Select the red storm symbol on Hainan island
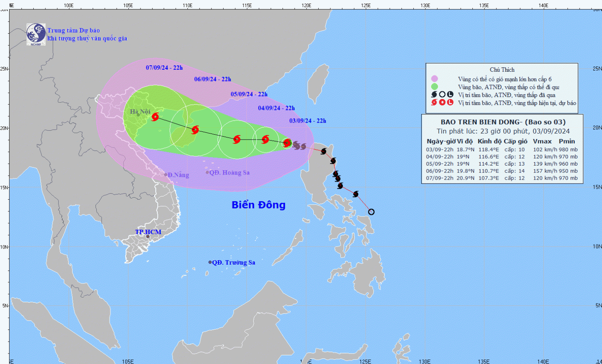 [x=195, y=129]
